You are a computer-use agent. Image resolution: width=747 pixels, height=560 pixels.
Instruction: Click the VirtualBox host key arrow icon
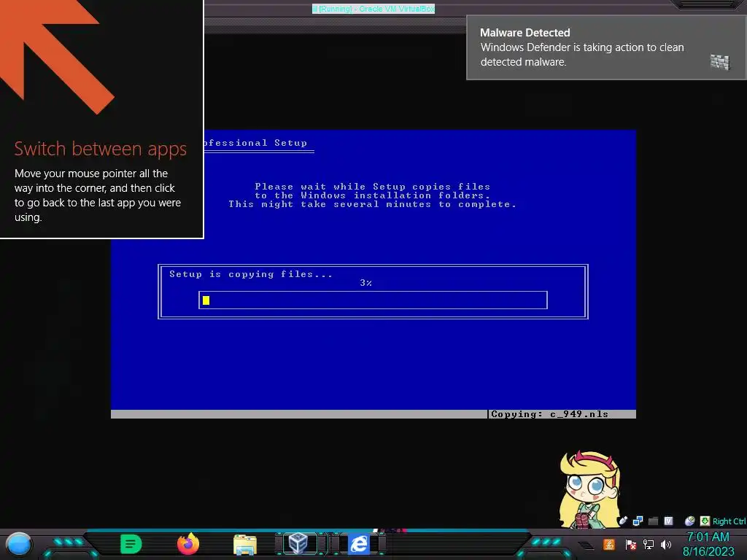[x=705, y=521]
